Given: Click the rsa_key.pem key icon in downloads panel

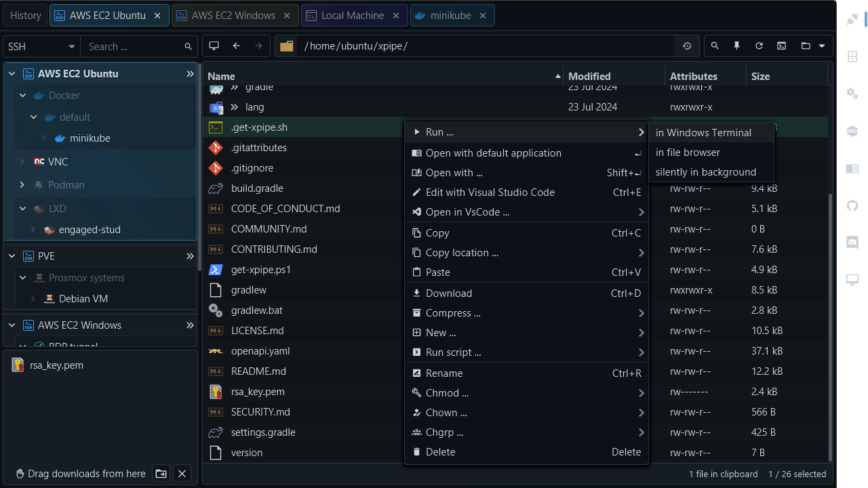Looking at the screenshot, I should 17,365.
